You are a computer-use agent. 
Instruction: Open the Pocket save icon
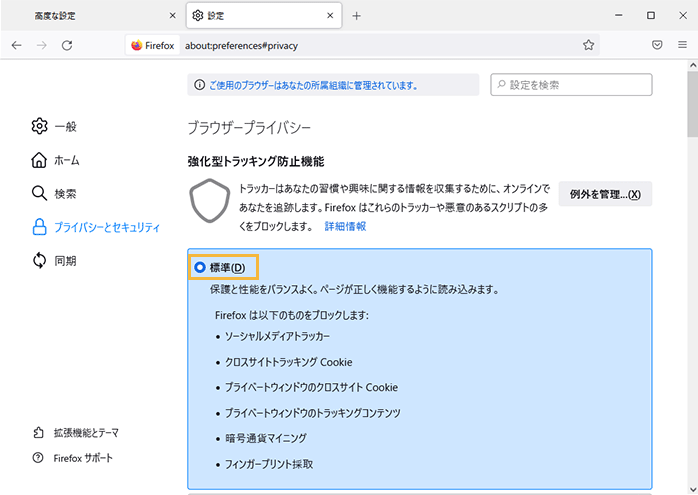pos(657,45)
